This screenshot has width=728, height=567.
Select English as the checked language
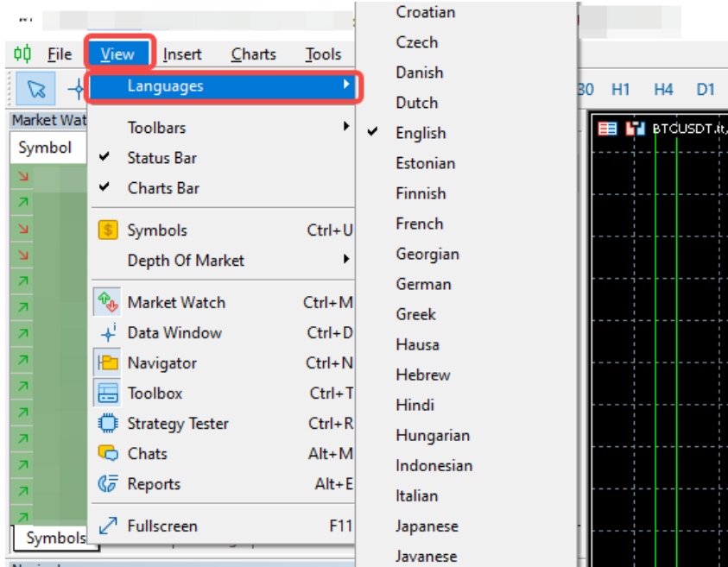tap(421, 133)
